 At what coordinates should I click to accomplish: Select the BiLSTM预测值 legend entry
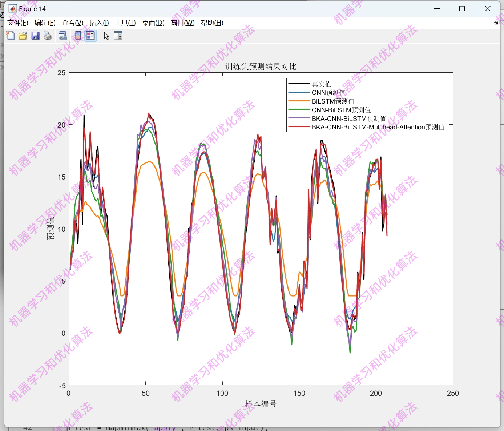tap(333, 101)
